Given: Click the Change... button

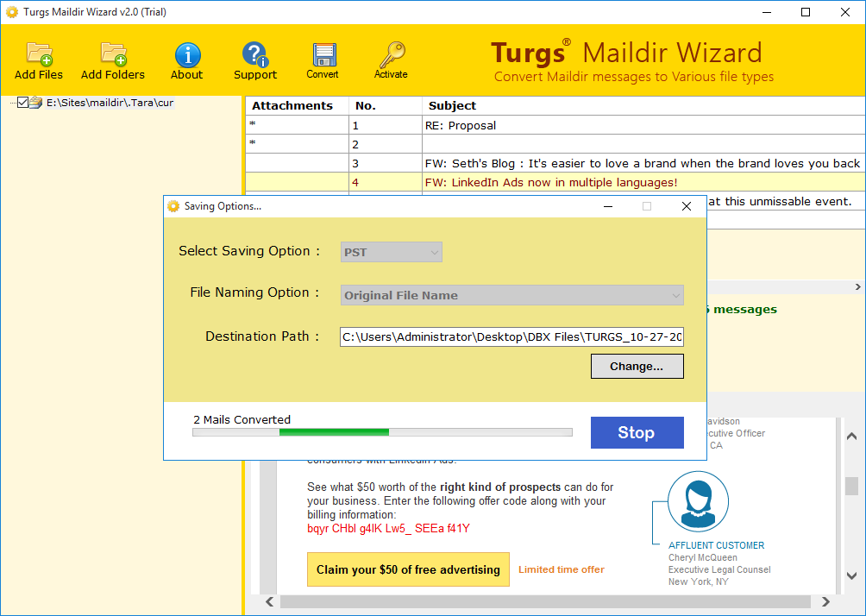Looking at the screenshot, I should coord(637,367).
